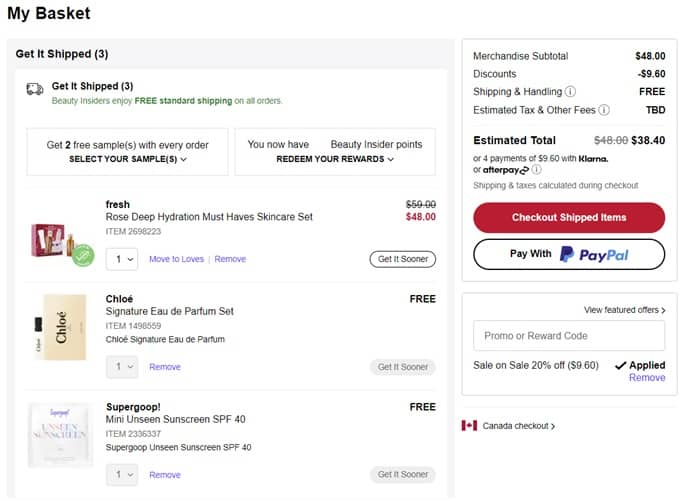Viewport: 680px width, 500px height.
Task: Click Checkout Shipped Items button
Action: coord(568,217)
